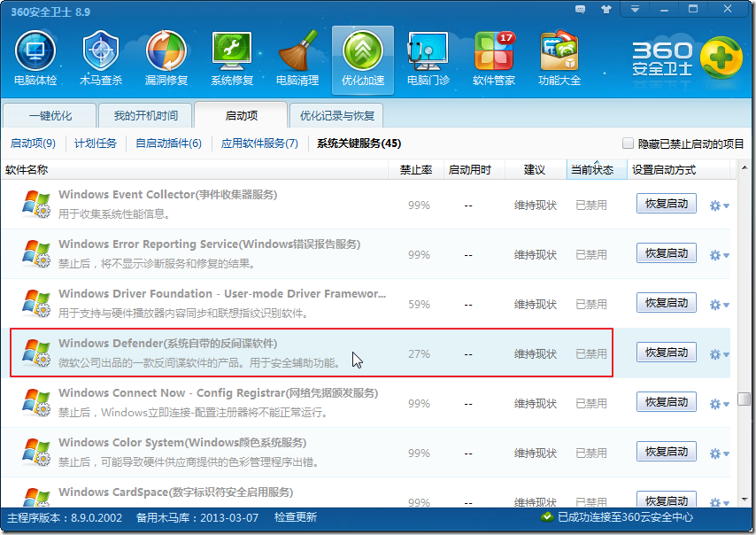Screen dimensions: 756x535
Task: Click the Windows Connect Now service icon
Action: [x=36, y=403]
